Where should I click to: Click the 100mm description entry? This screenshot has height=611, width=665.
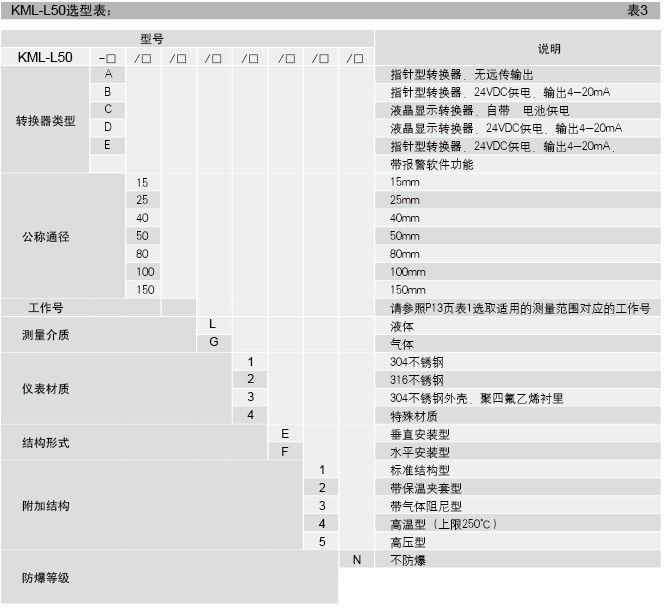click(407, 272)
